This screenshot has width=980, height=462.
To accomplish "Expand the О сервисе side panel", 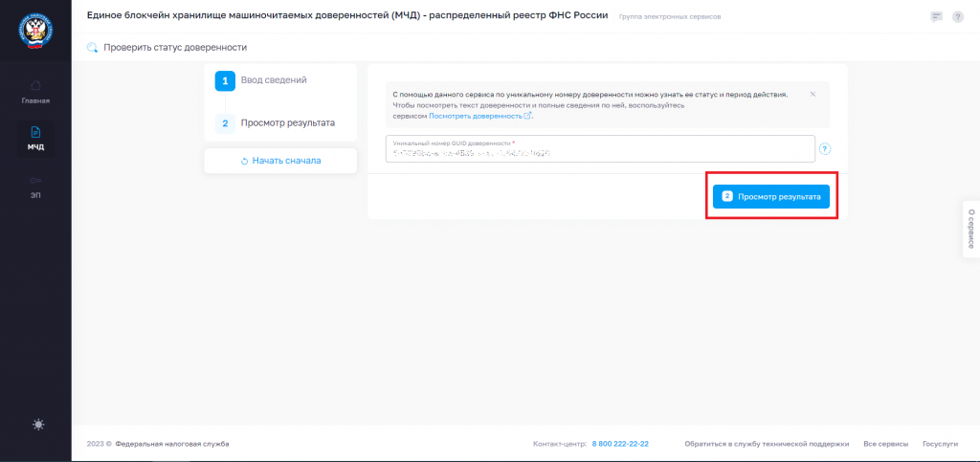I will point(970,229).
